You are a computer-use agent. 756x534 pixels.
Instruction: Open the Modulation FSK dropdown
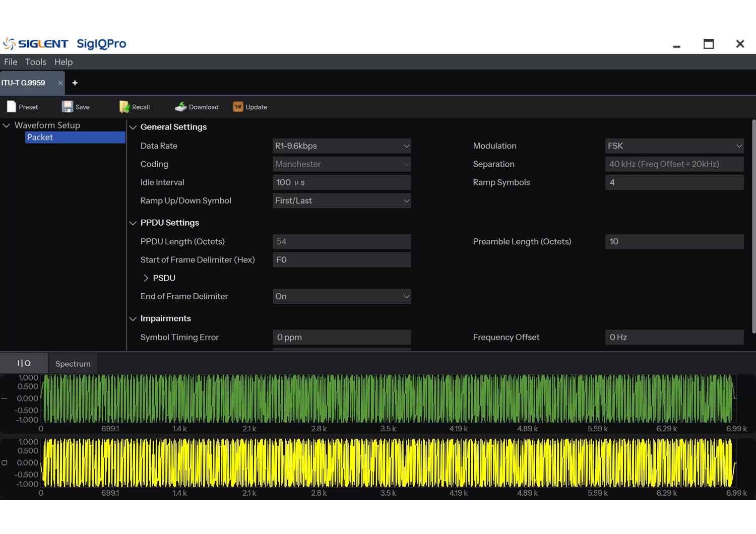[674, 146]
